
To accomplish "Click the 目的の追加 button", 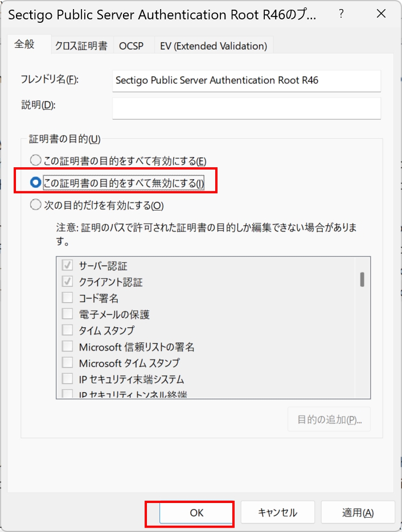I will (x=329, y=420).
